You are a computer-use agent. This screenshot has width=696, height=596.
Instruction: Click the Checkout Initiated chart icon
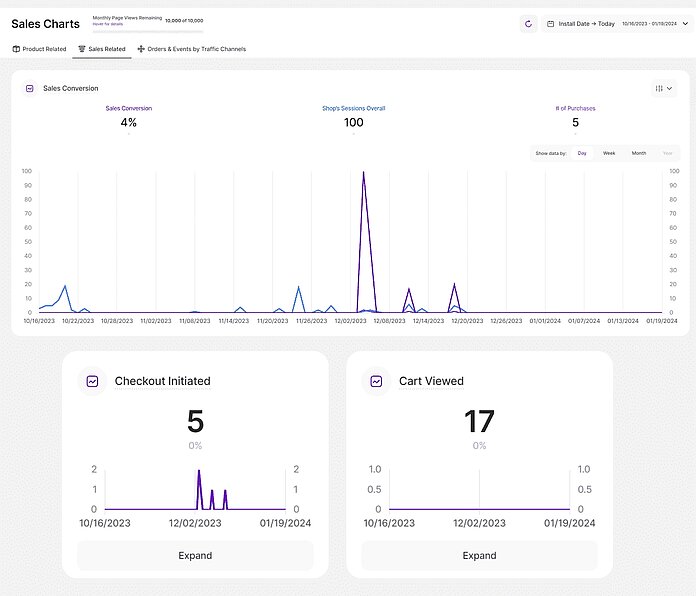[92, 381]
